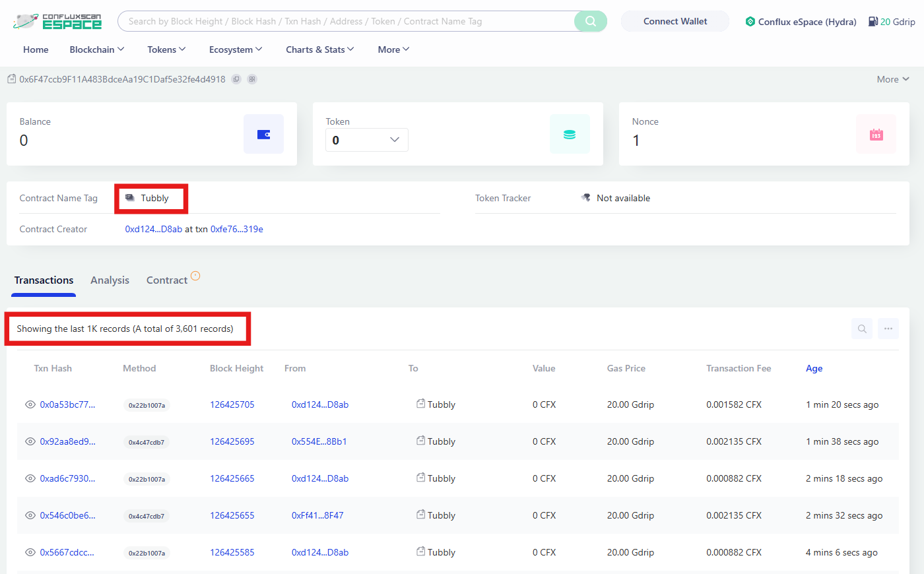This screenshot has width=924, height=574.
Task: Switch to the Analysis tab
Action: (110, 280)
